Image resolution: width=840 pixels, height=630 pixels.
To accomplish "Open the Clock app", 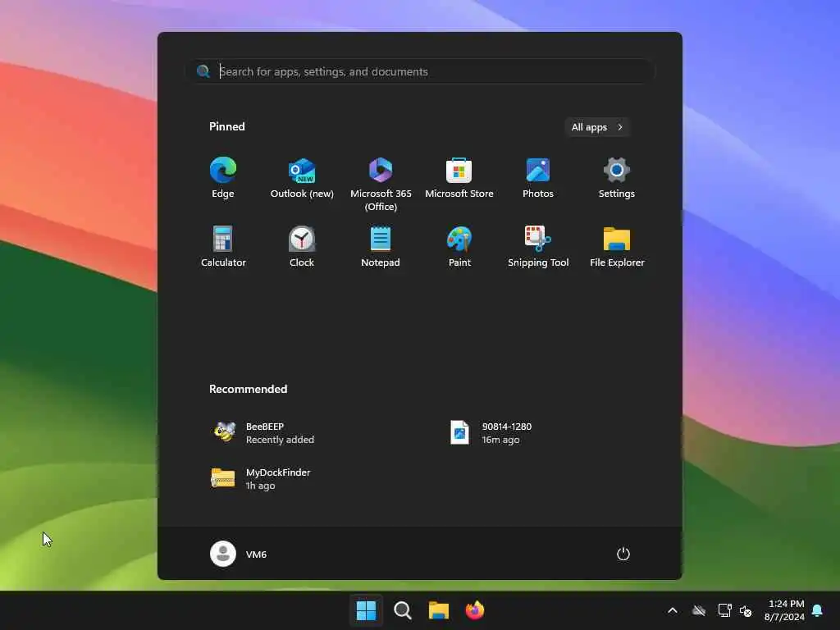I will click(x=302, y=247).
